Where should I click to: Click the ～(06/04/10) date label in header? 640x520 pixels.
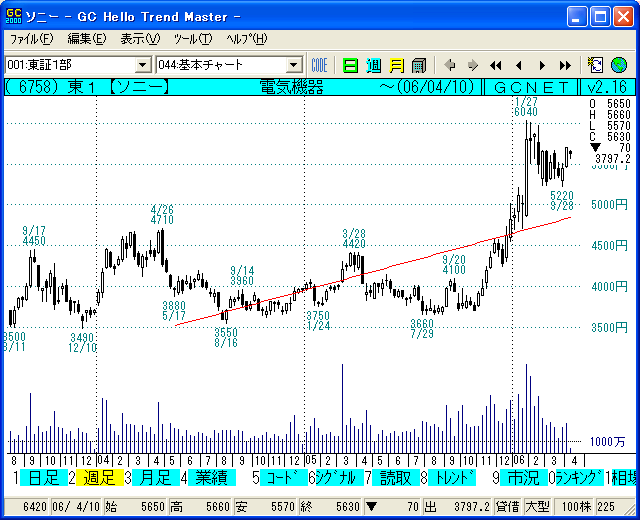[427, 87]
